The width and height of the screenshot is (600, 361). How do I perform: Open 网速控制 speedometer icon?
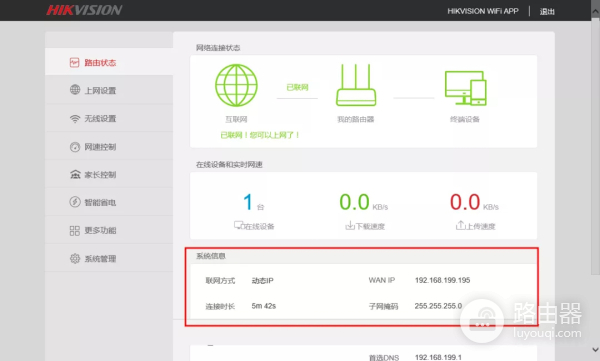(x=75, y=147)
